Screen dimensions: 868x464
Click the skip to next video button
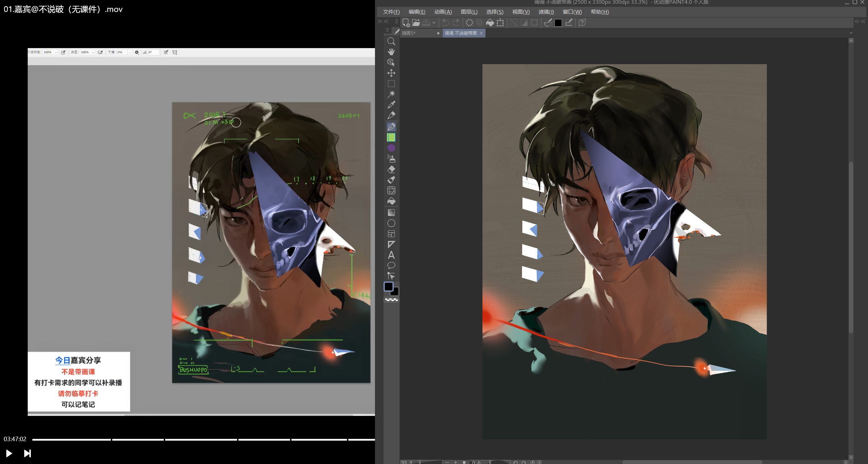(x=27, y=453)
